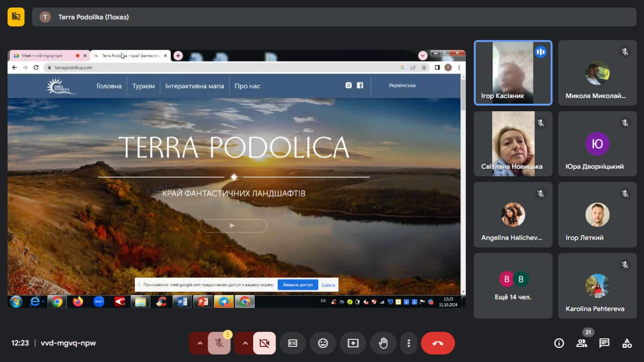Open the meeting chat panel

coord(604,343)
